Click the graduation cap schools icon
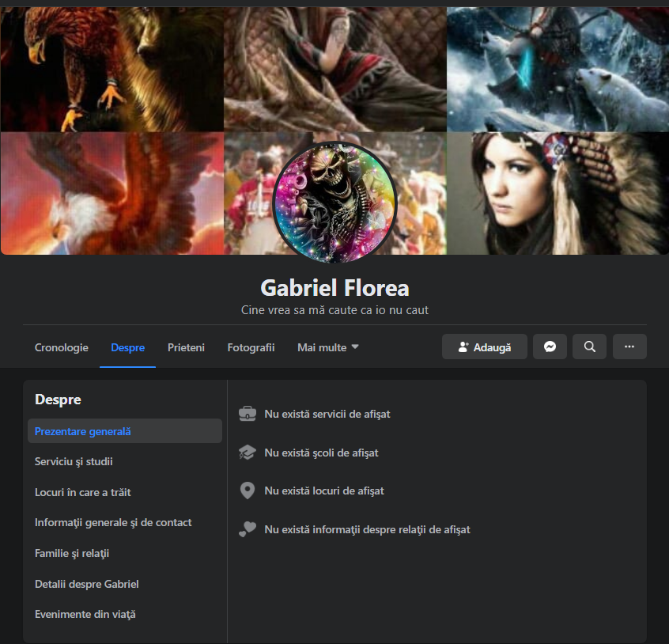Screen dimensions: 669x644 point(248,453)
